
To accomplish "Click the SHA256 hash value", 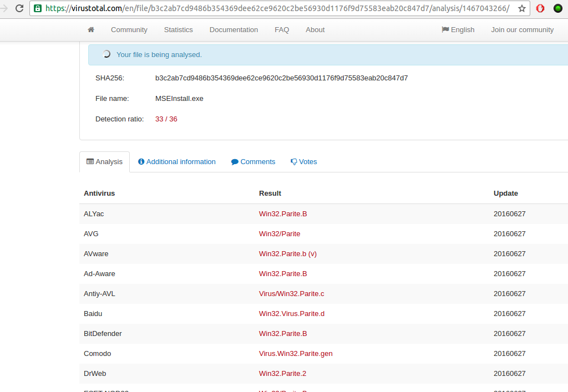I will coord(281,78).
